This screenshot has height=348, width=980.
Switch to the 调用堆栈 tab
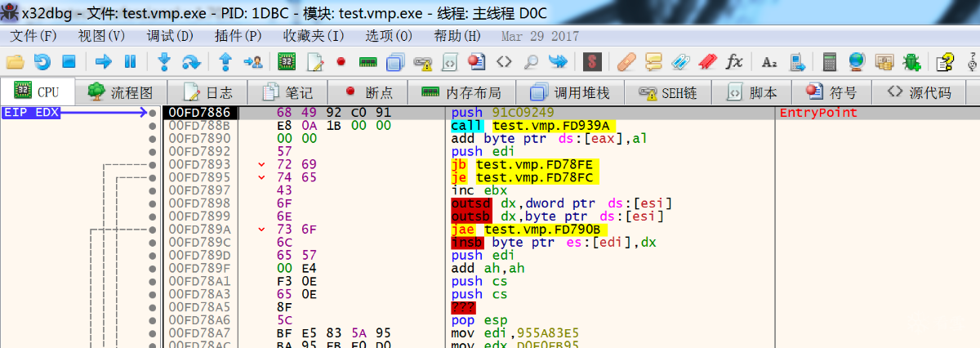(569, 91)
